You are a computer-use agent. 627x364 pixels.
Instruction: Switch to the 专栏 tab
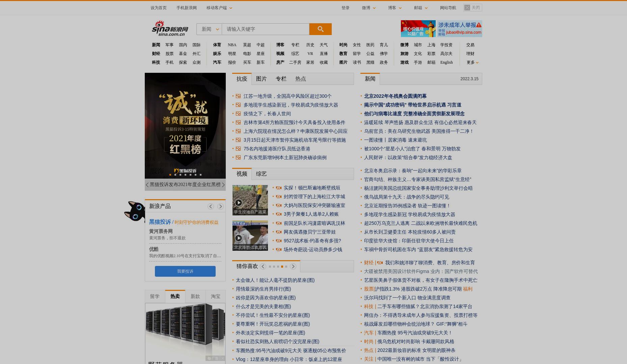[x=281, y=79]
